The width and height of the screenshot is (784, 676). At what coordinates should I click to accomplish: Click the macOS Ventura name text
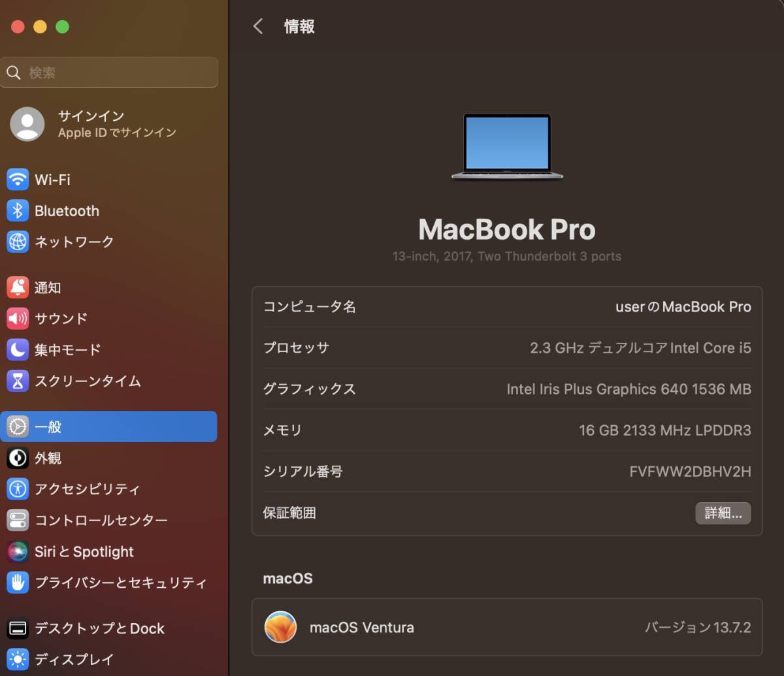(361, 627)
